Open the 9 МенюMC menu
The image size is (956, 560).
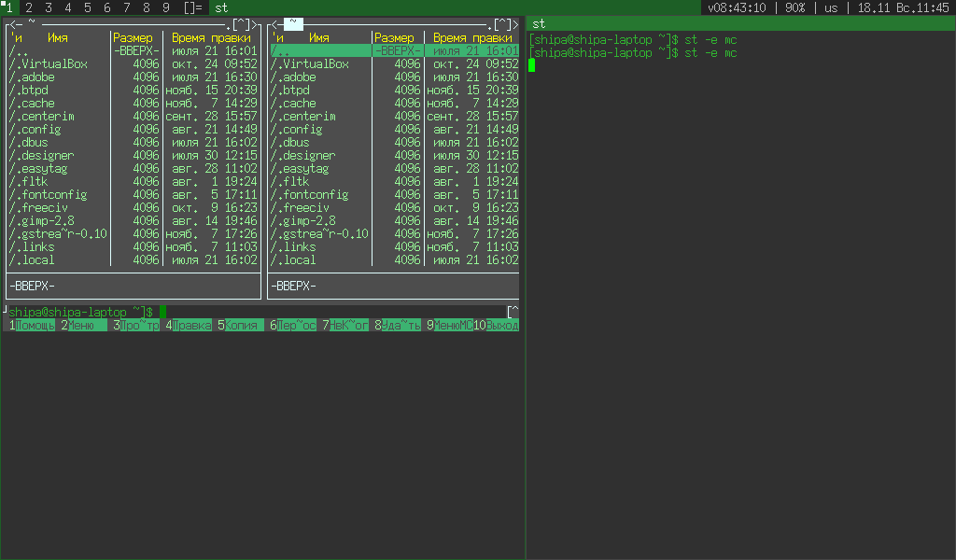click(454, 326)
